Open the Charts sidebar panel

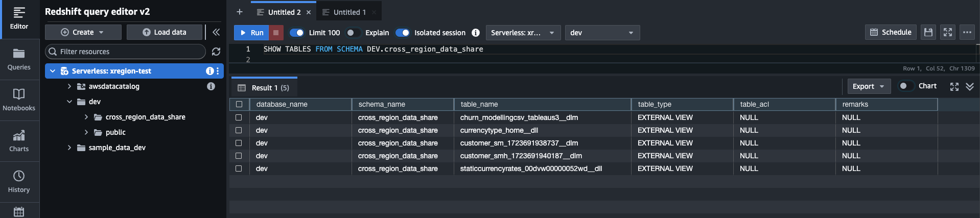tap(19, 141)
